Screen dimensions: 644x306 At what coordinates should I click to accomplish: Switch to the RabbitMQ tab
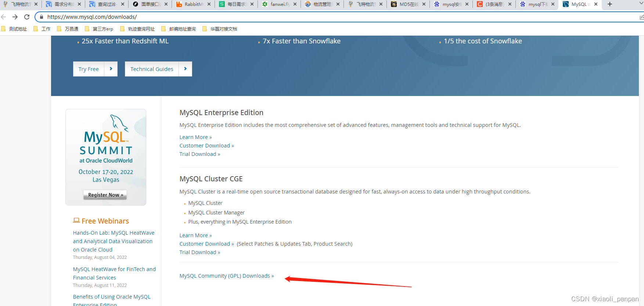pos(193,4)
